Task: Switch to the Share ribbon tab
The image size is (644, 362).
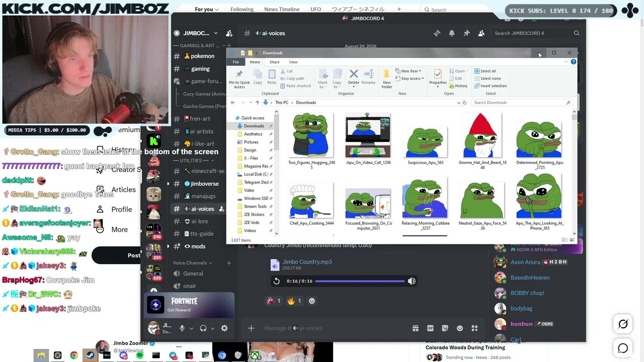Action: click(x=274, y=62)
